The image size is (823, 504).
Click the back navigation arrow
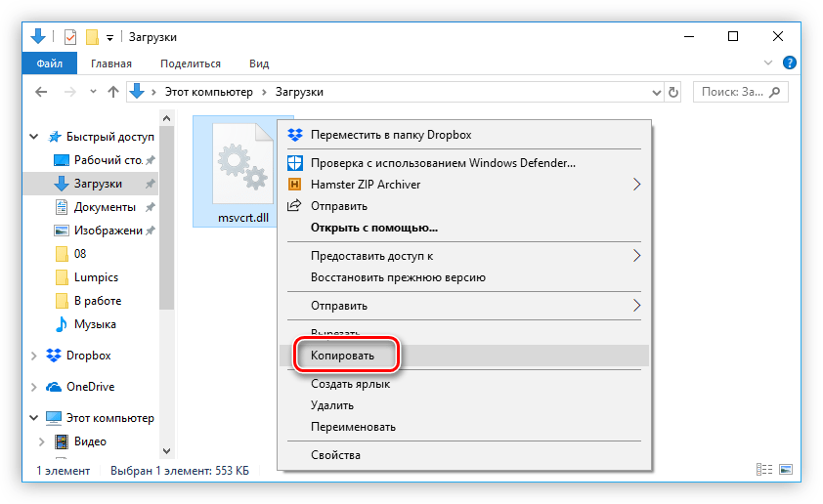pyautogui.click(x=41, y=92)
